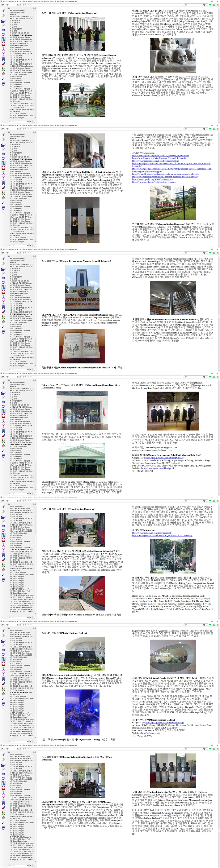The width and height of the screenshot is (220, 868).
Task: Open an ebook from the page 102.0 window
Action: (3, 21)
